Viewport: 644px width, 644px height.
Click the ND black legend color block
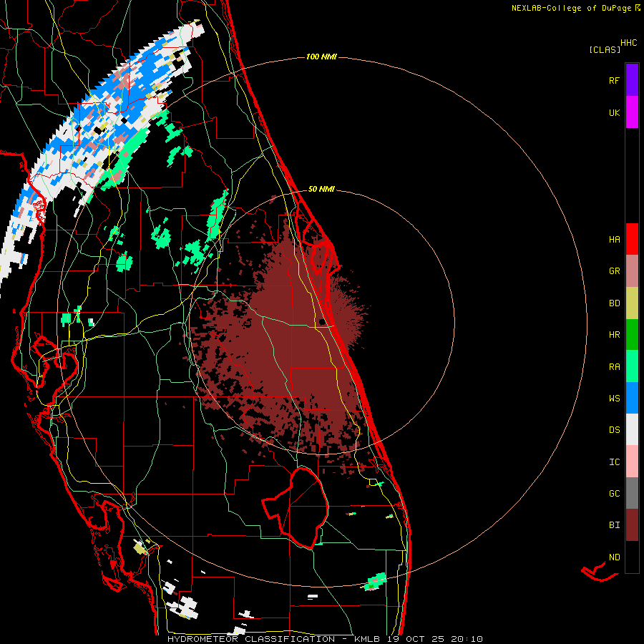pyautogui.click(x=632, y=557)
